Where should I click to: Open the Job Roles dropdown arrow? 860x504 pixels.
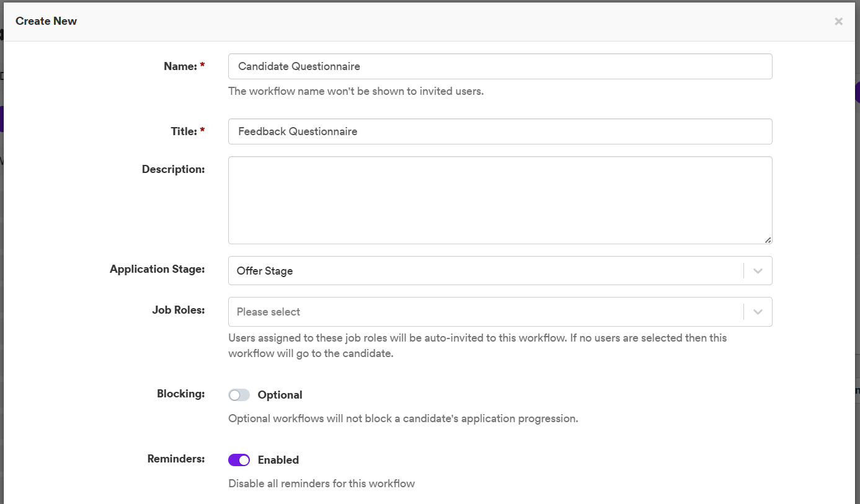pos(758,312)
